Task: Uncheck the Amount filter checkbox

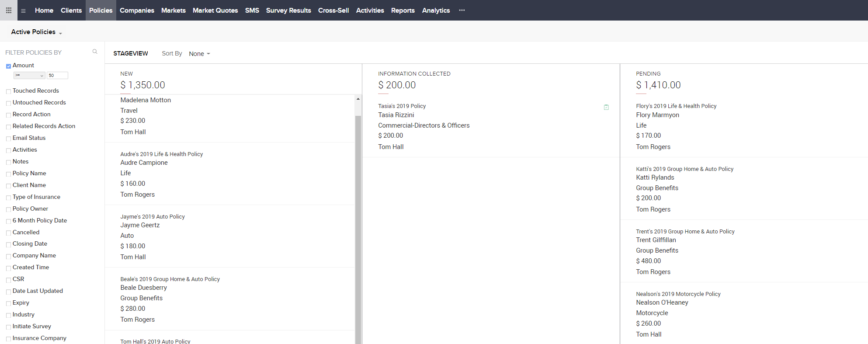Action: pyautogui.click(x=8, y=66)
